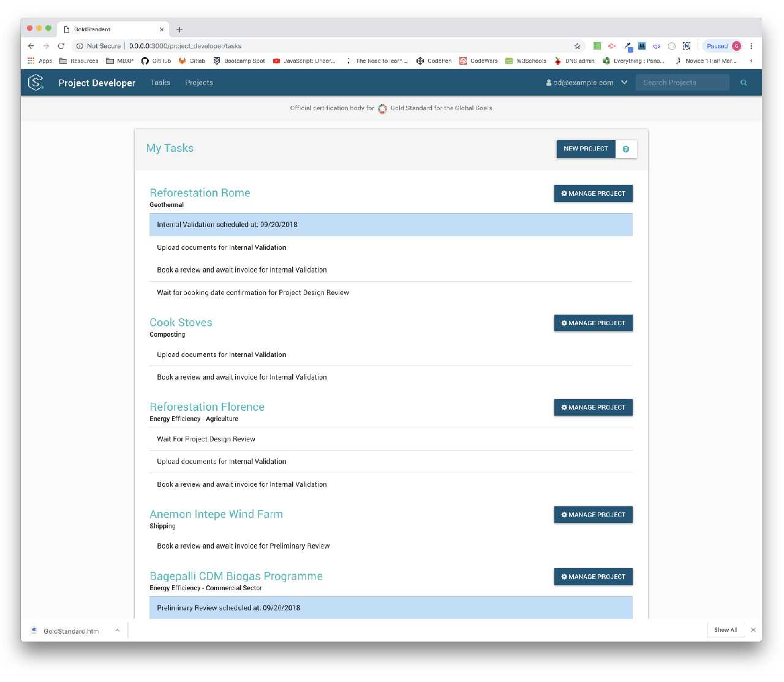Select Wait for booking date confirmation task
This screenshot has height=682, width=784.
[391, 293]
